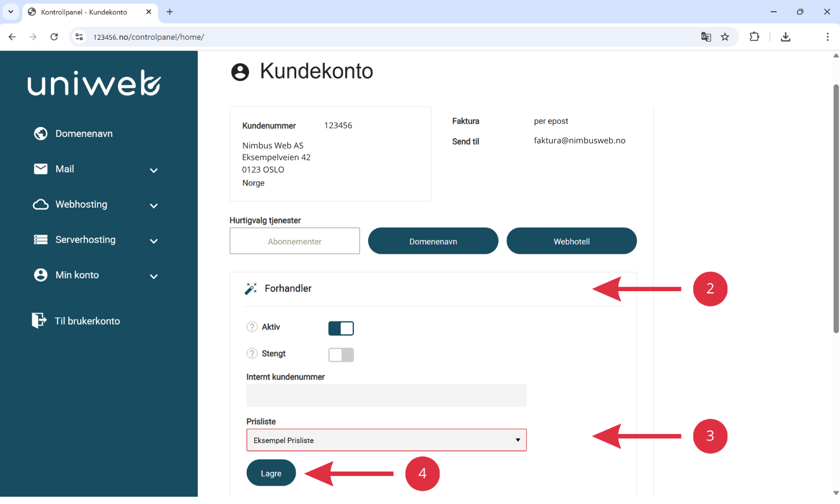Click the Domenenavn globe icon in the sidebar
The image size is (840, 504).
pos(41,133)
